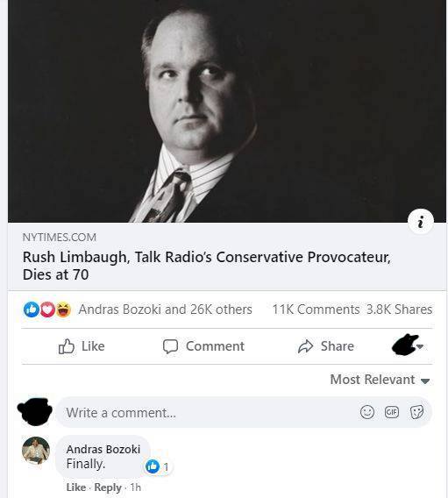The width and height of the screenshot is (448, 498).
Task: Open the Rush Limbaugh article headline link
Action: click(x=207, y=266)
